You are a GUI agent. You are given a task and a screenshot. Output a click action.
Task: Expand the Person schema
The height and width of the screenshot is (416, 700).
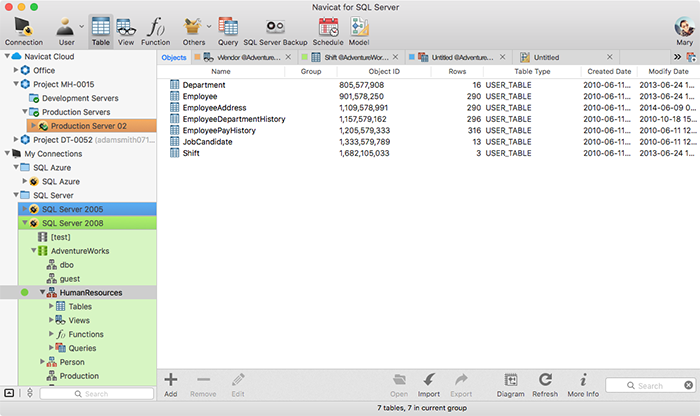tap(42, 362)
